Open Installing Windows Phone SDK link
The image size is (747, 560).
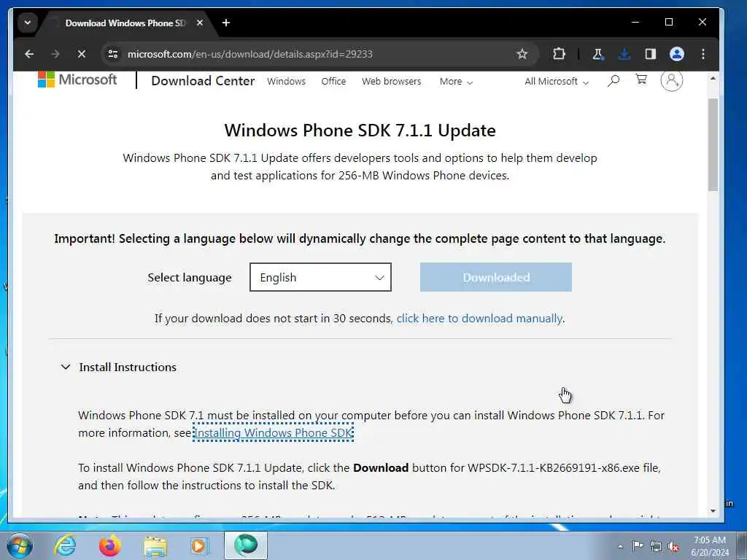[273, 432]
